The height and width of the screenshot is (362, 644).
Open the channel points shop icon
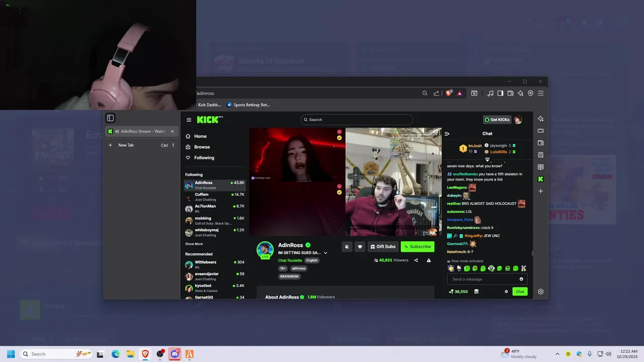tap(476, 292)
